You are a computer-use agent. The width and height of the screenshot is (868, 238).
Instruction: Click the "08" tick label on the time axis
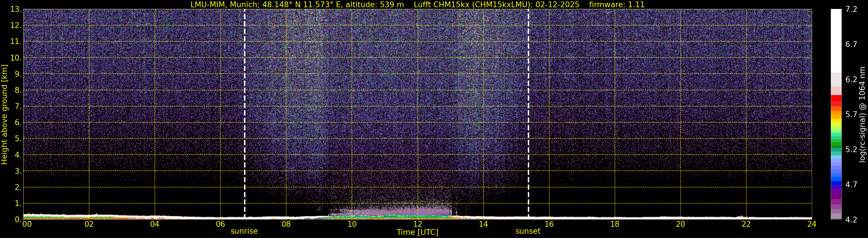pos(286,224)
